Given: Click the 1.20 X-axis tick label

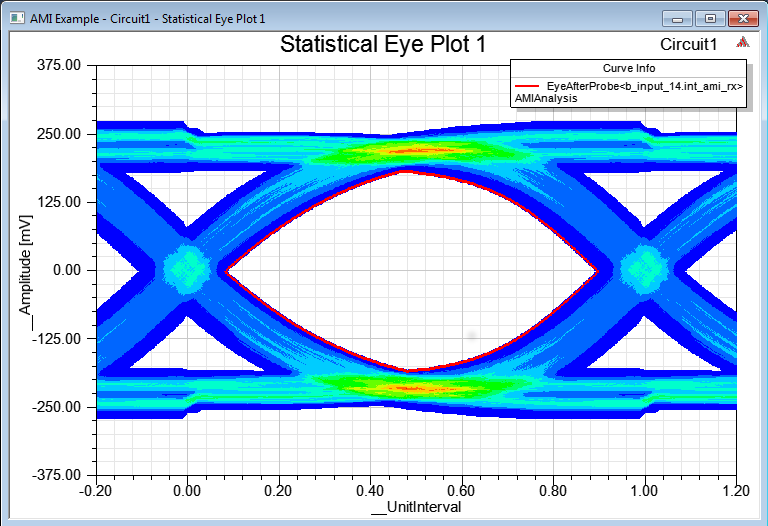Looking at the screenshot, I should (736, 491).
